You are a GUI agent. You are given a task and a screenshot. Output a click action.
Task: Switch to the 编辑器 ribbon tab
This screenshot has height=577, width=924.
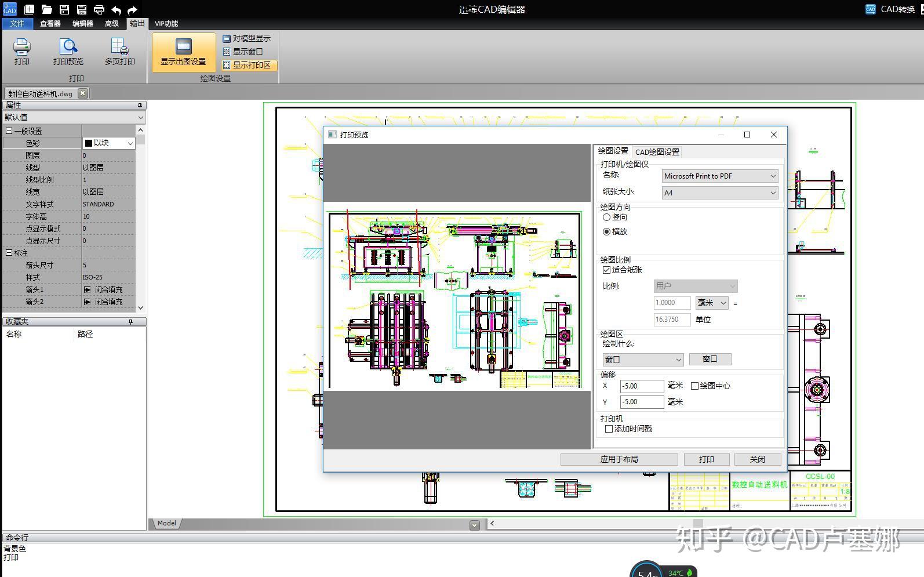(x=83, y=24)
